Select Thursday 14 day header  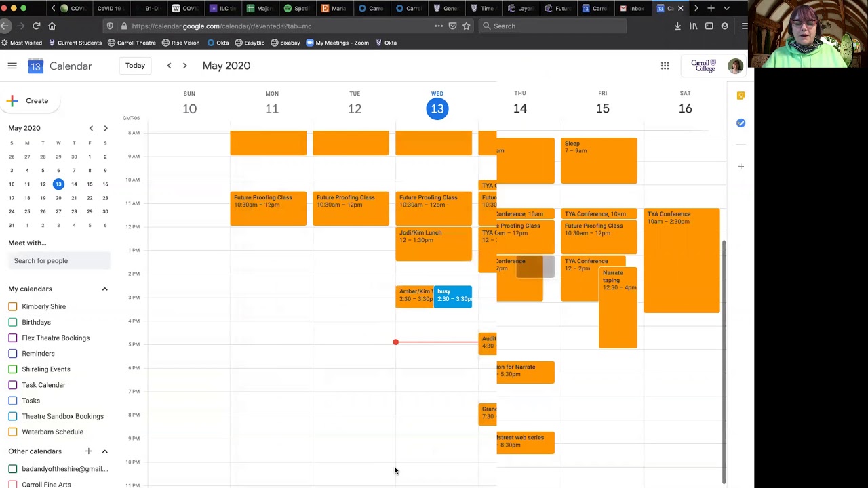pyautogui.click(x=520, y=103)
